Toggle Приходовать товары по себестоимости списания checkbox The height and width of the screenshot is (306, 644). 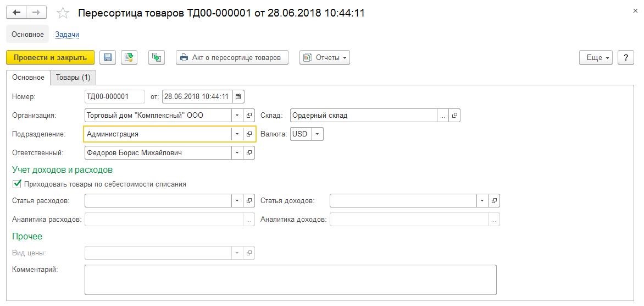pyautogui.click(x=17, y=184)
